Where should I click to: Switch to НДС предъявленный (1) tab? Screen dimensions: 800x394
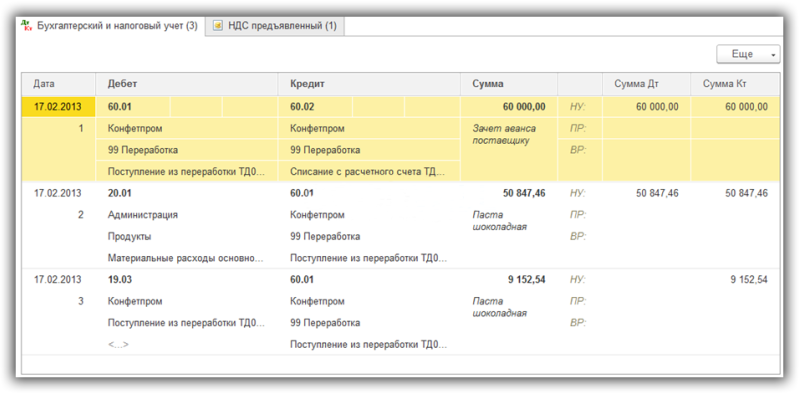pos(275,26)
